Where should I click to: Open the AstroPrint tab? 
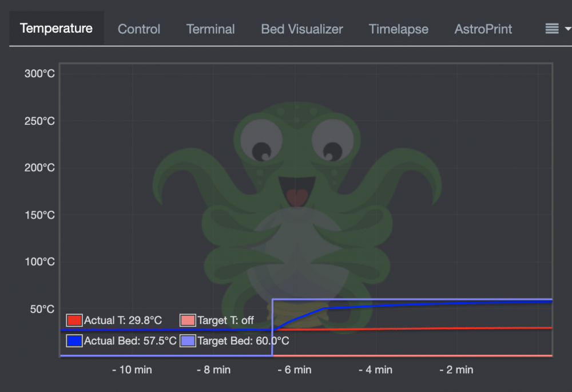tap(483, 29)
